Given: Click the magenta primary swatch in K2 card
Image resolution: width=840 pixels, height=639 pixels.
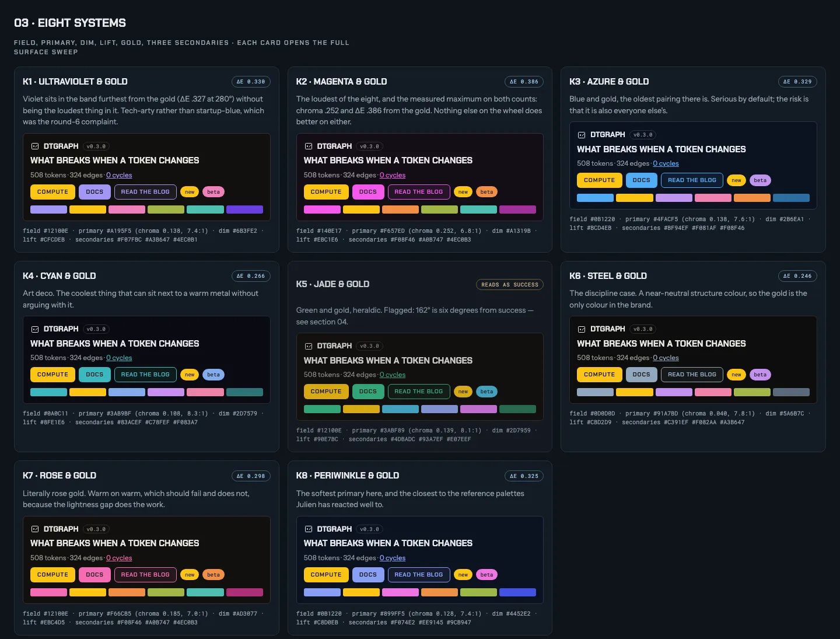Looking at the screenshot, I should point(322,209).
